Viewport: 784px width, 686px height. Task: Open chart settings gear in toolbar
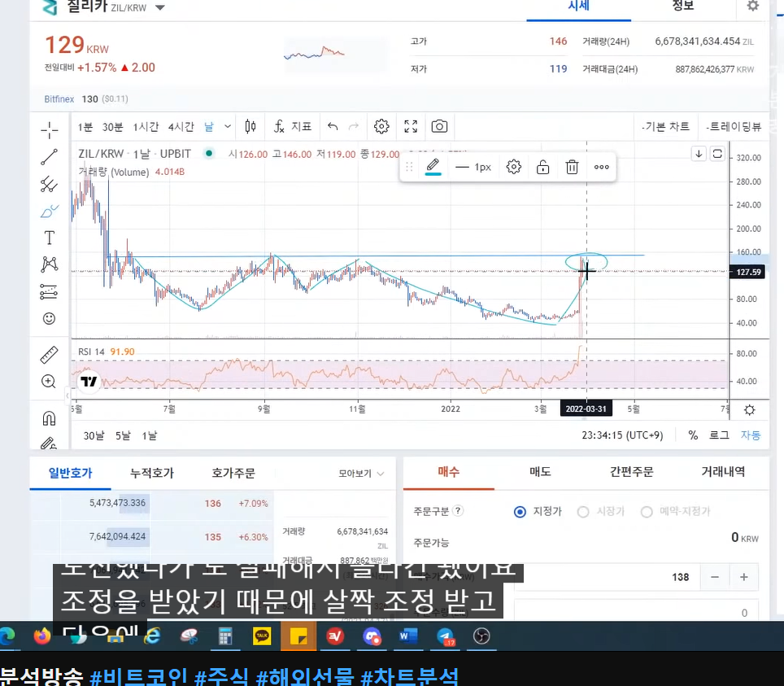[x=381, y=127]
